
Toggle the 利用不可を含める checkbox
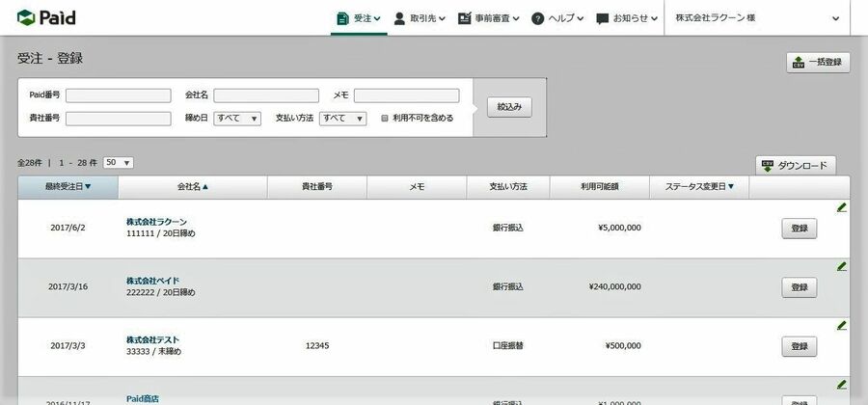click(x=385, y=119)
